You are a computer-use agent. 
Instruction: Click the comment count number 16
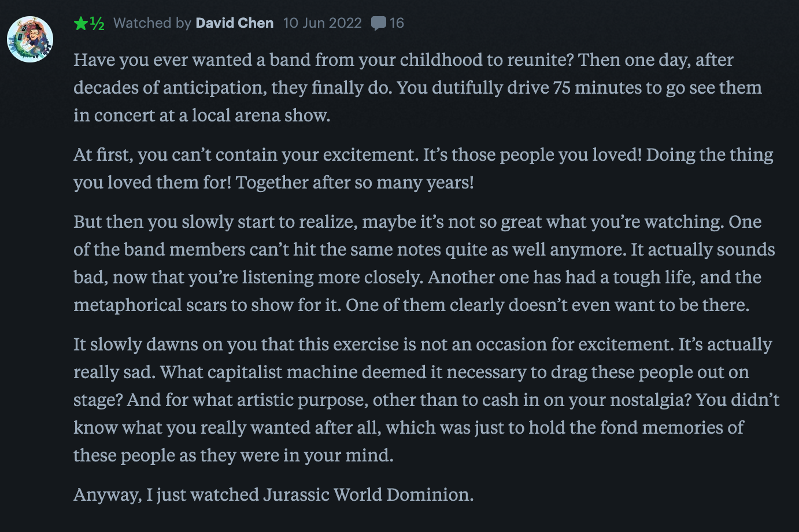tap(397, 23)
